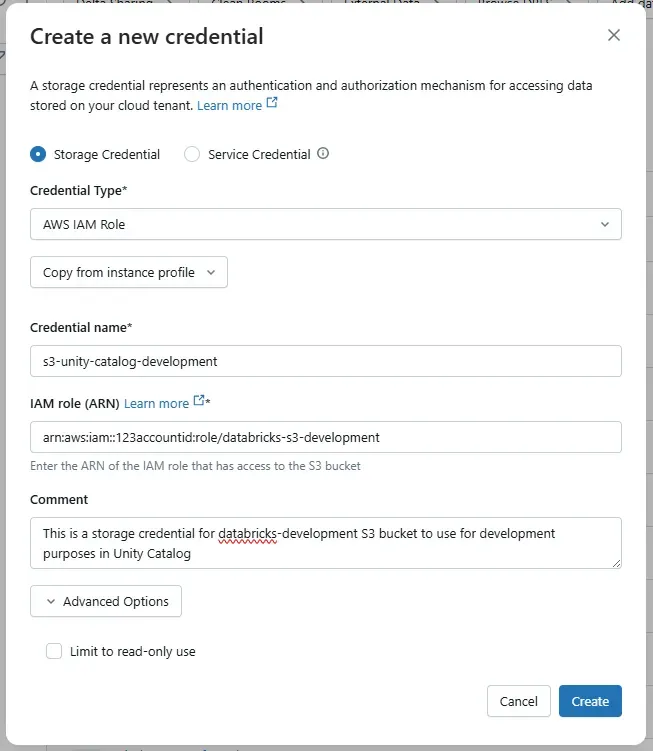653x751 pixels.
Task: Click into the Credential name field
Action: click(x=325, y=361)
